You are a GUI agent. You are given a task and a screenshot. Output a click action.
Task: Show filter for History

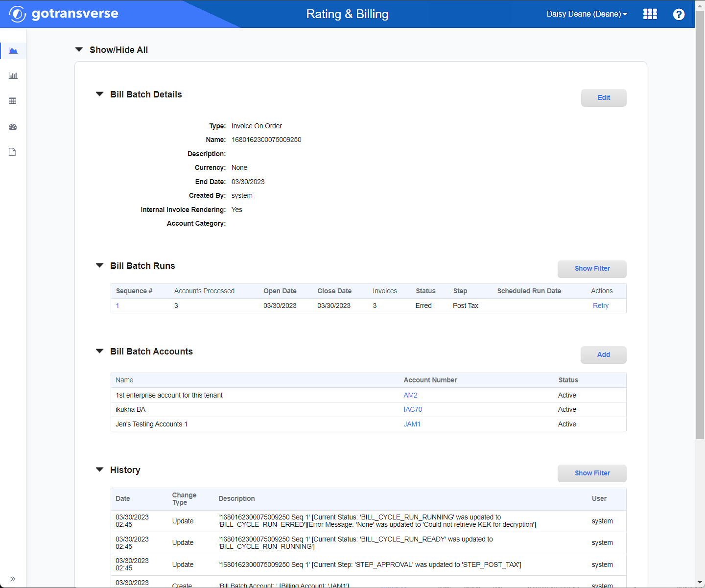point(592,473)
